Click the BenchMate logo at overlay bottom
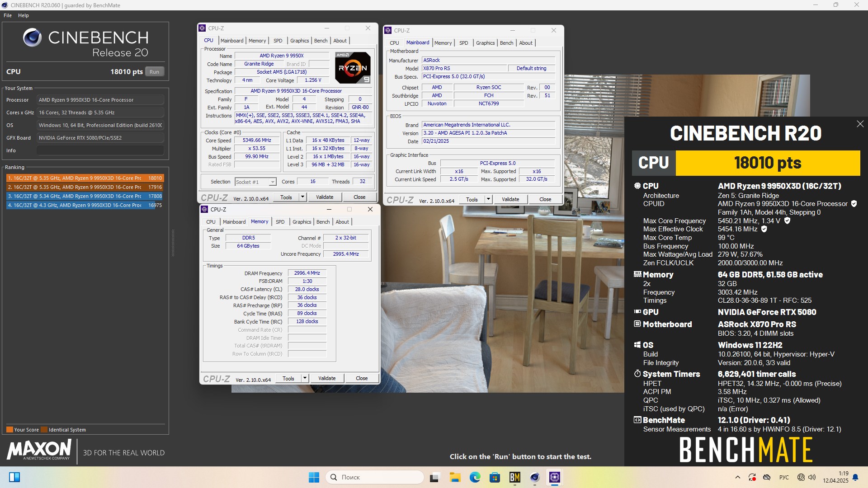The image size is (868, 488). 746,450
